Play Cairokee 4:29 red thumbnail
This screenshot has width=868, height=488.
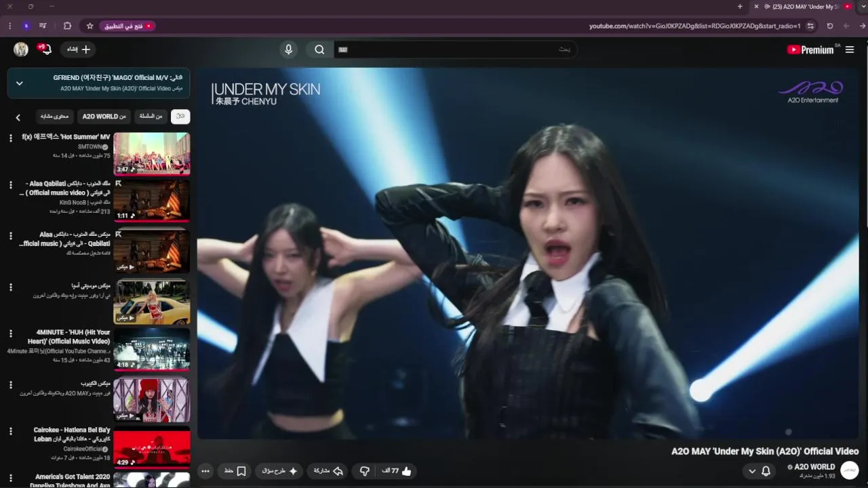(x=151, y=447)
